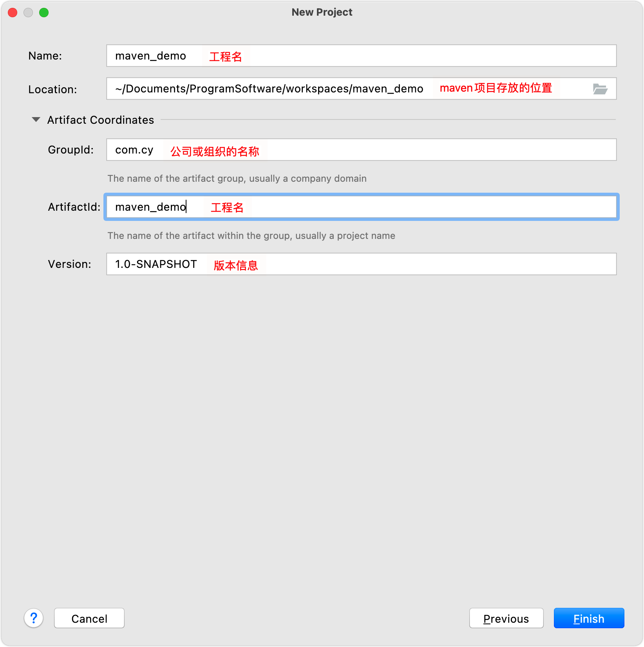Screen dimensions: 644x647
Task: Open the folder browser icon in Location field
Action: 600,89
